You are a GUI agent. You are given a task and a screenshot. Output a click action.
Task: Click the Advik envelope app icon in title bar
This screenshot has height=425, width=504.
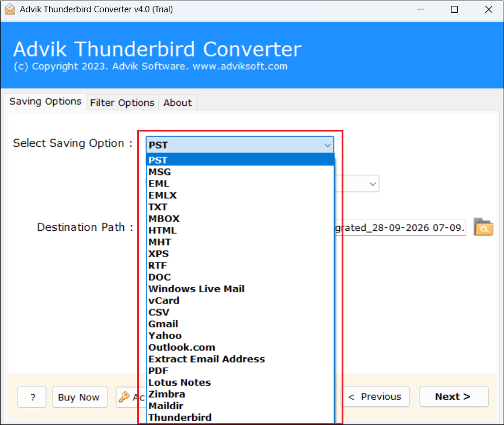tap(10, 9)
